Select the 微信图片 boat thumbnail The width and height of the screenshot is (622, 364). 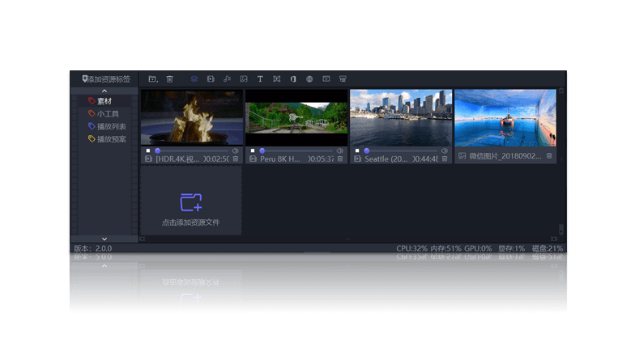click(x=505, y=118)
